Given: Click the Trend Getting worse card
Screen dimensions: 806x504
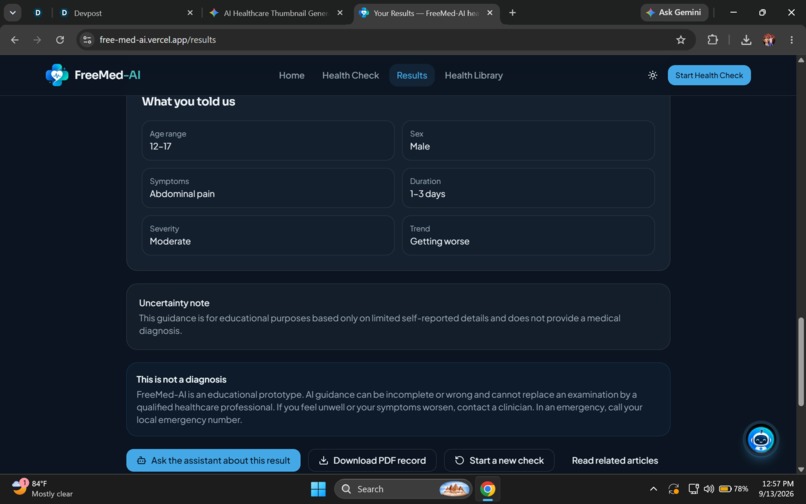Looking at the screenshot, I should click(x=528, y=235).
